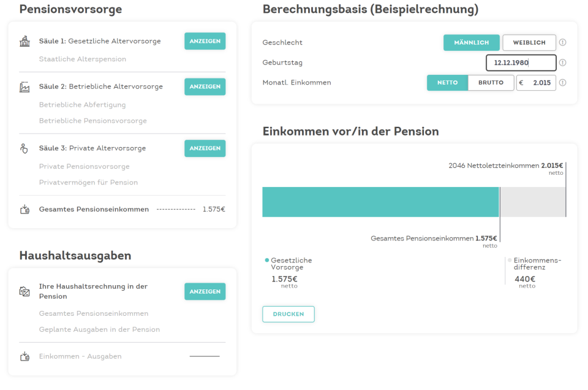Click the calculator icon beside Ihre Haushaltsrechnung

tap(24, 291)
